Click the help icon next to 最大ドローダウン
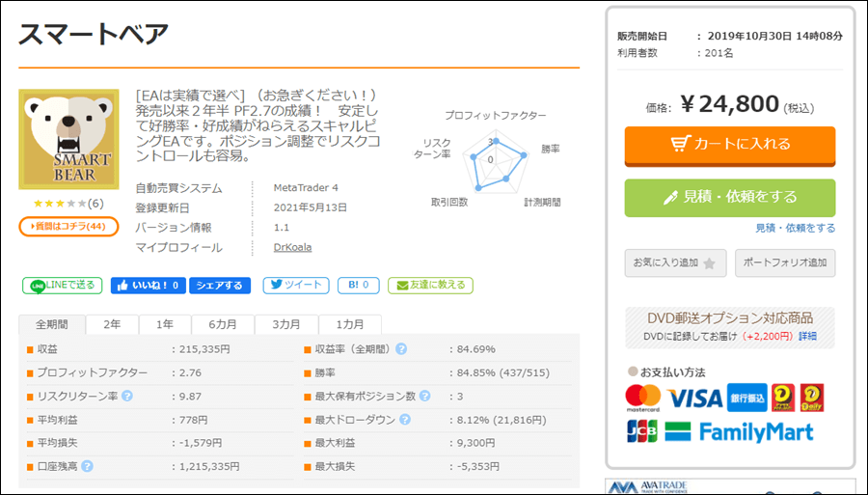Screen dimensions: 868x495 [x=405, y=420]
